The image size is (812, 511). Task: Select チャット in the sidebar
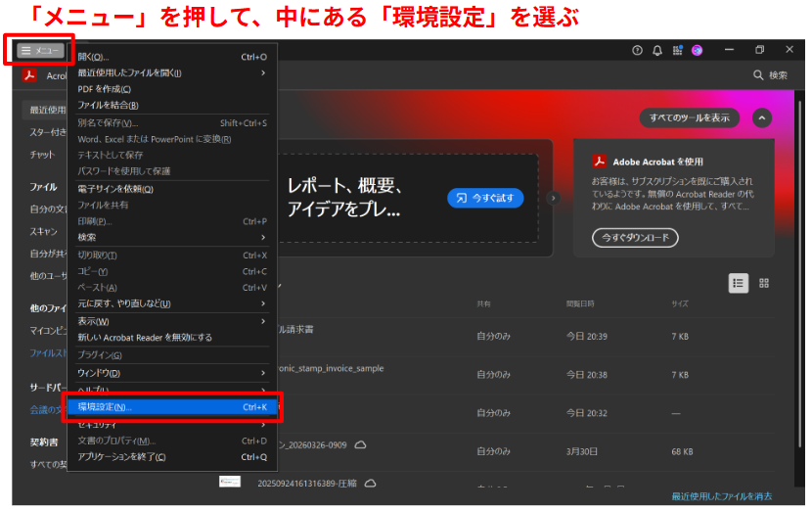pyautogui.click(x=42, y=155)
